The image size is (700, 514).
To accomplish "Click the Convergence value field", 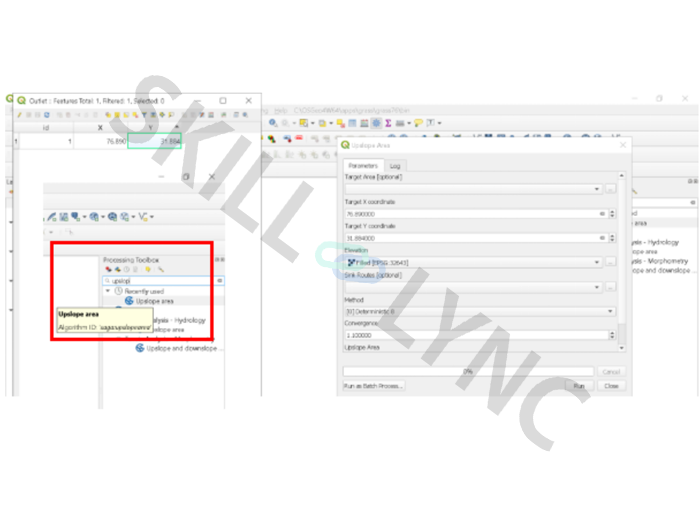I will point(476,335).
